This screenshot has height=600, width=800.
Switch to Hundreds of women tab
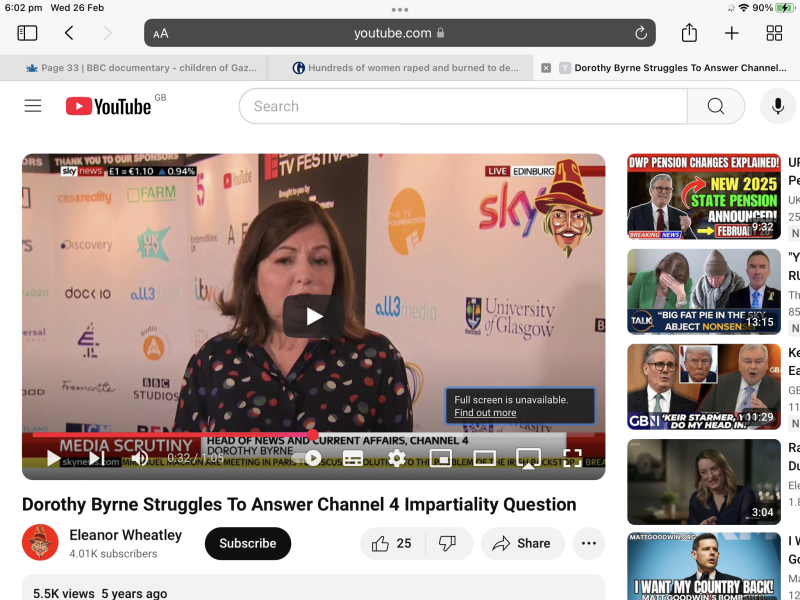400,68
